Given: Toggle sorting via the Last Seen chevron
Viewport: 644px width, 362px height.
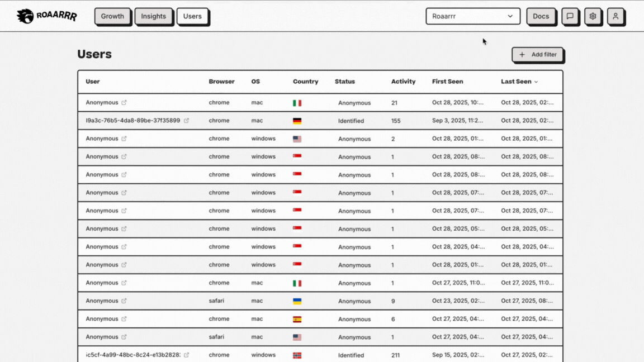Looking at the screenshot, I should (536, 82).
